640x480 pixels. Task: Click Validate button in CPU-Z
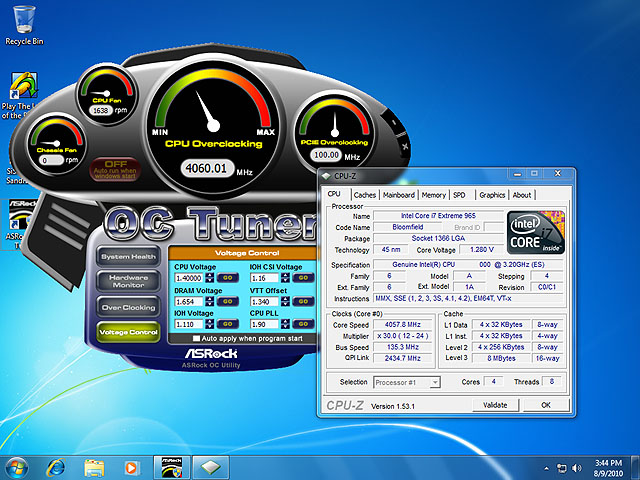495,405
